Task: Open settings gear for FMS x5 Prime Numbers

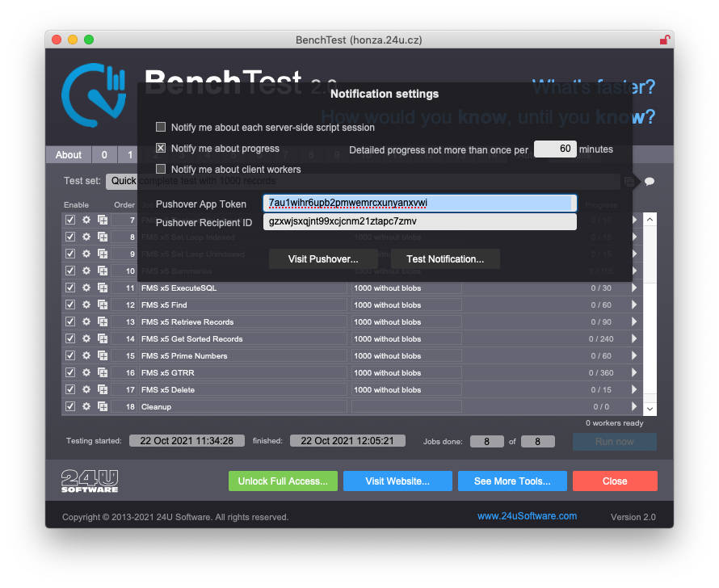Action: pyautogui.click(x=86, y=355)
